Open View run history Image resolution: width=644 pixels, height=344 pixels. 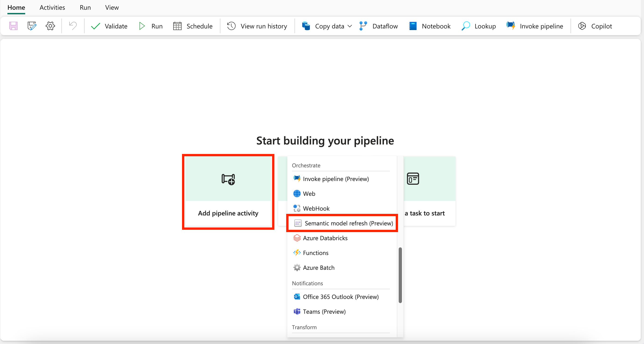click(257, 26)
